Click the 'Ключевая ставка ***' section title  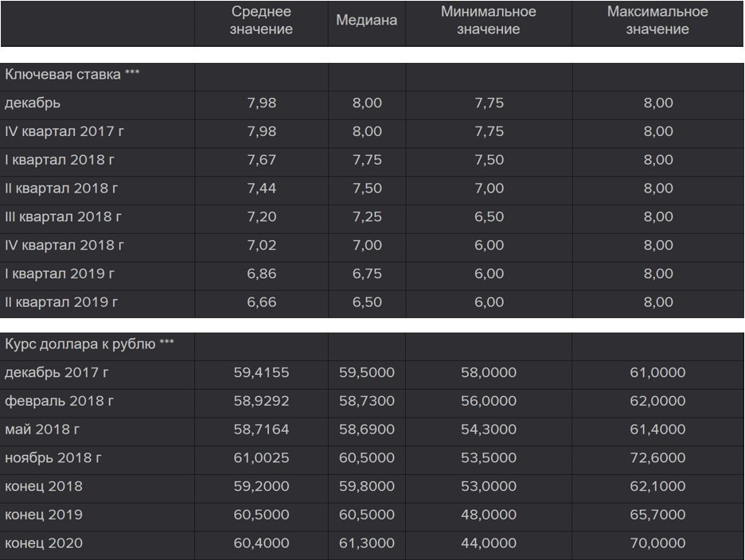[x=72, y=75]
